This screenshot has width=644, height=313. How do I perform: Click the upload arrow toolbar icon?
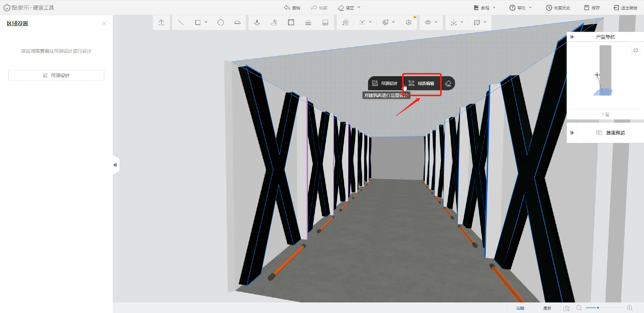(161, 23)
